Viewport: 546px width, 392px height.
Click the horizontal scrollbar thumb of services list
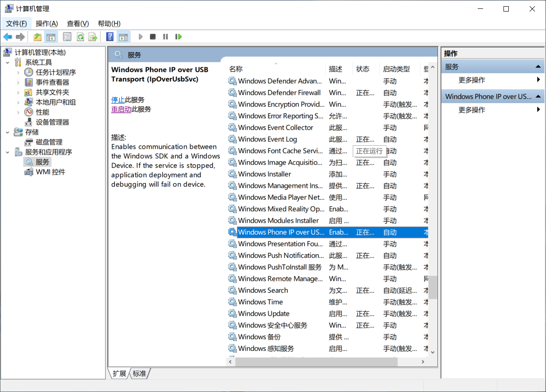click(x=316, y=362)
